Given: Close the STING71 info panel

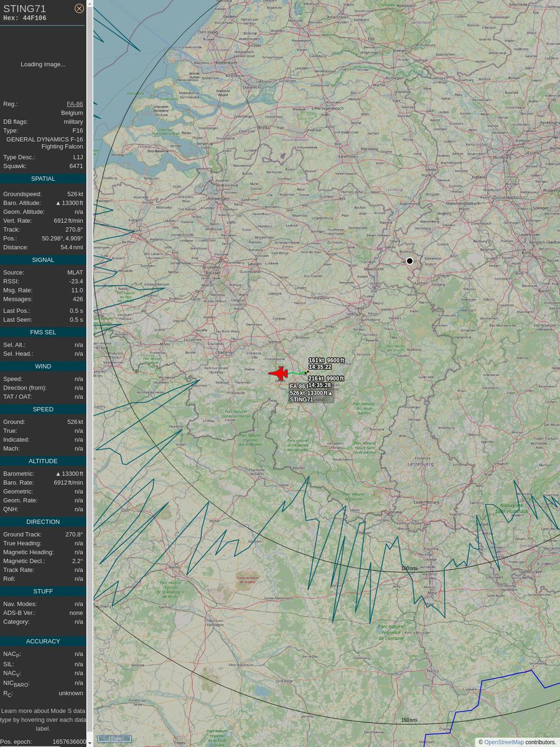Looking at the screenshot, I should click(x=79, y=8).
